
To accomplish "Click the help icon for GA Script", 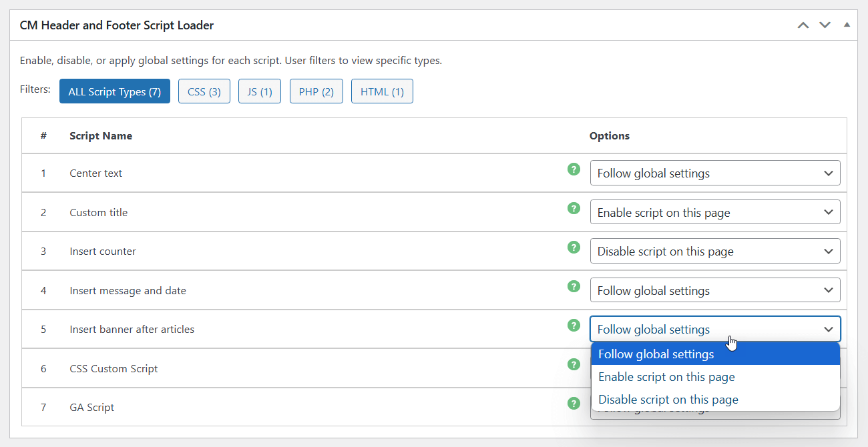I will (x=574, y=404).
